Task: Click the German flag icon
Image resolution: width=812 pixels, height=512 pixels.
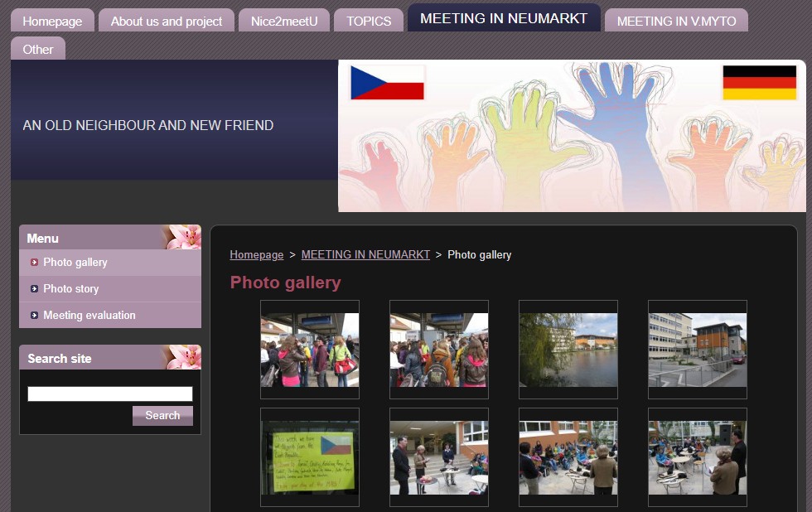Action: (759, 83)
